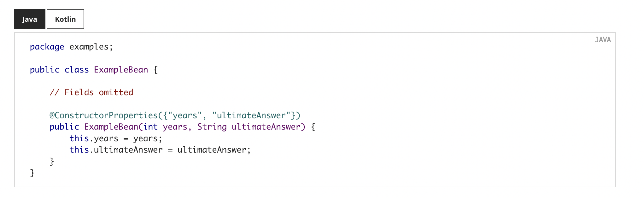Switch to the Kotlin tab

[x=65, y=19]
